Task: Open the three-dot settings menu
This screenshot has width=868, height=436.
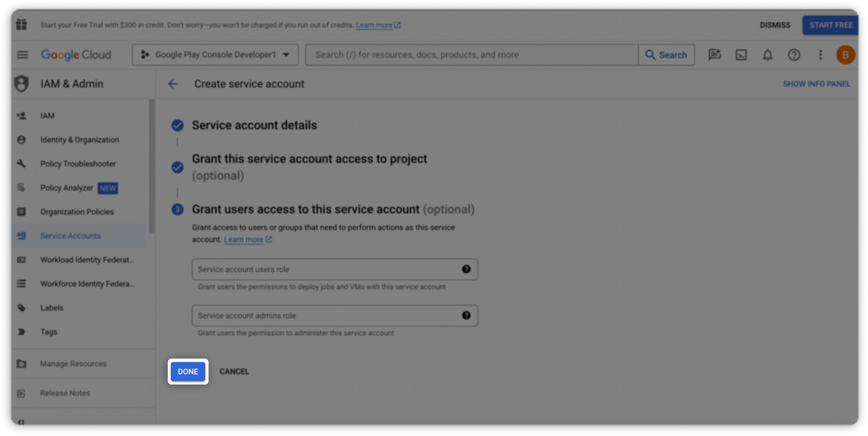Action: pos(820,55)
